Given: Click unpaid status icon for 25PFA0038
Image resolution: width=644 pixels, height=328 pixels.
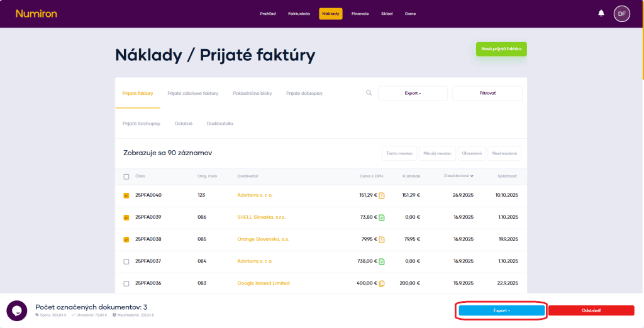Looking at the screenshot, I should [x=382, y=239].
